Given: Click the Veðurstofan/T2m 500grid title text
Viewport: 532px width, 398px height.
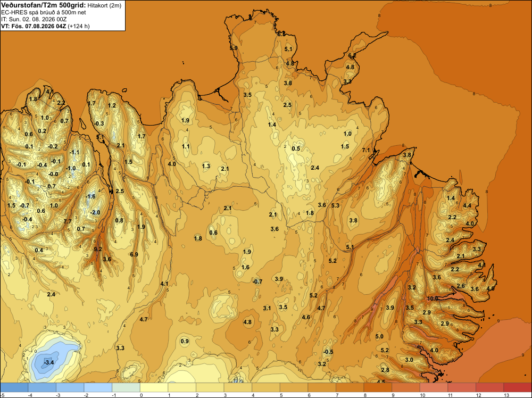Looking at the screenshot, I should tap(43, 5).
